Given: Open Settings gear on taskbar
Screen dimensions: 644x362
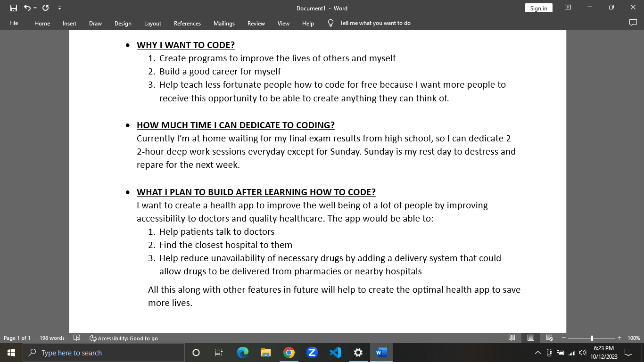Looking at the screenshot, I should (x=358, y=353).
